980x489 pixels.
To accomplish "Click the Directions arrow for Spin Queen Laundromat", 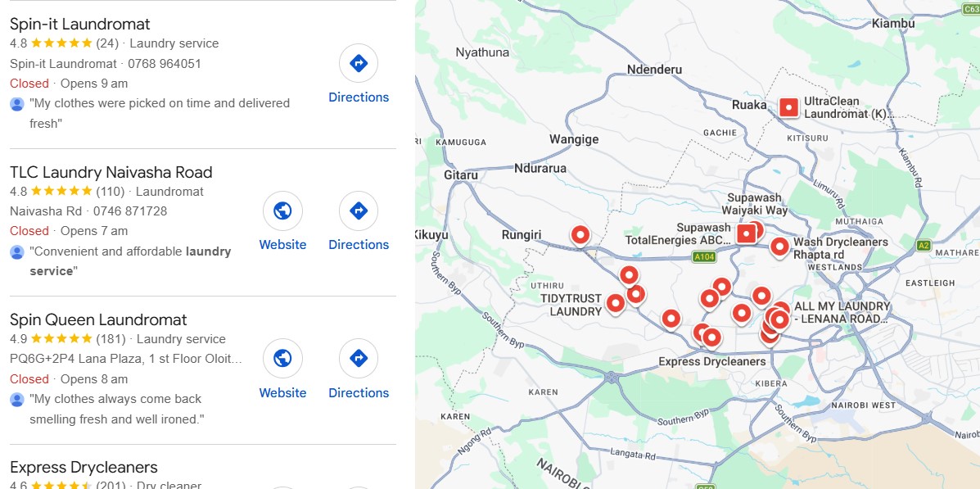I will coord(358,358).
